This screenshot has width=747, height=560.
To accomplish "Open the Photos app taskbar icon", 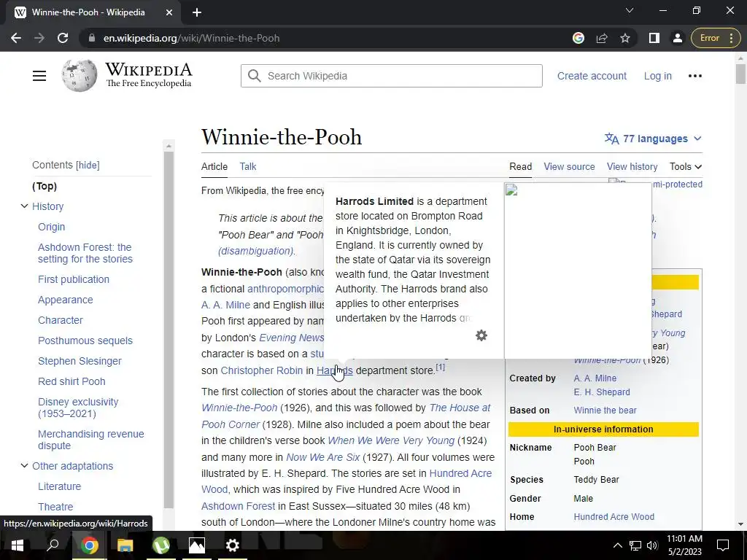I will pos(197,545).
